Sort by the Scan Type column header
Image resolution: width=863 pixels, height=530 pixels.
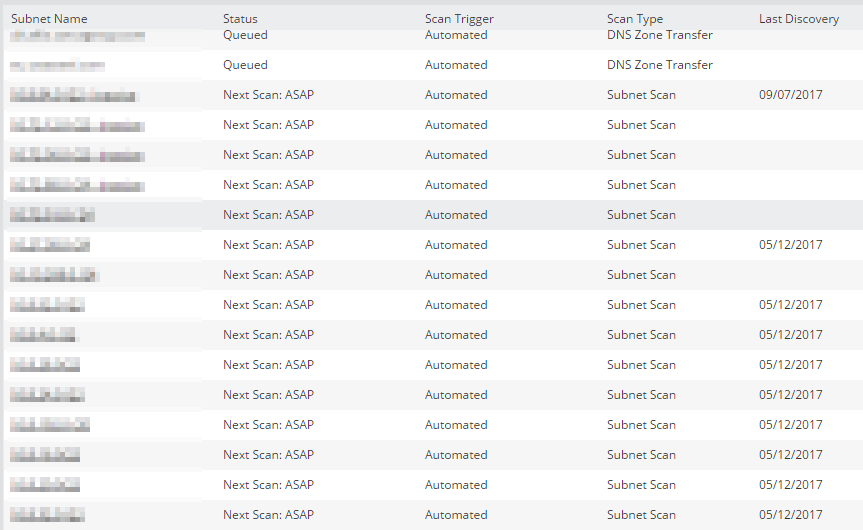coord(635,19)
